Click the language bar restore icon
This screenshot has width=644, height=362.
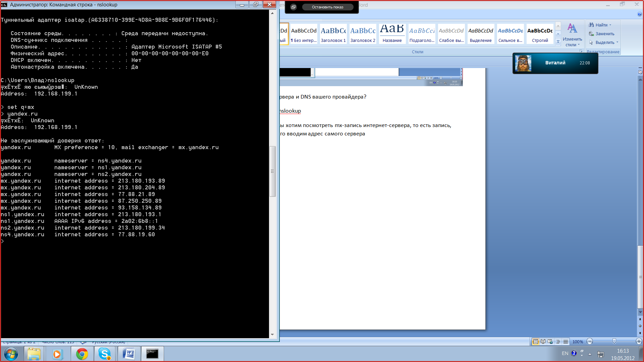[582, 351]
